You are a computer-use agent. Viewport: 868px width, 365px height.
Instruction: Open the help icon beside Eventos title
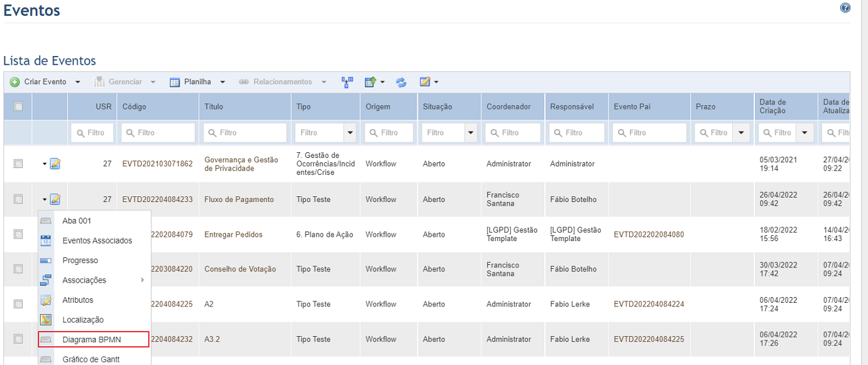pyautogui.click(x=845, y=8)
